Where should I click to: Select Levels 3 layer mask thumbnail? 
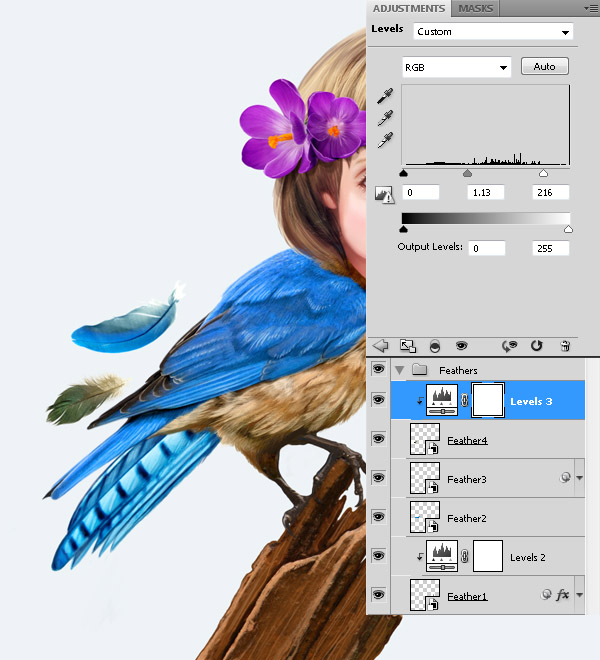pyautogui.click(x=488, y=400)
